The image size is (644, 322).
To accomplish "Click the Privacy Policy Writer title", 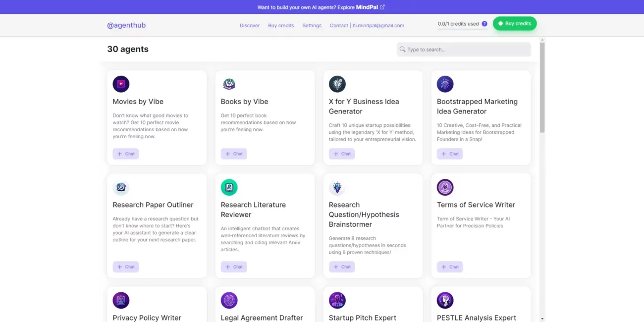I will pyautogui.click(x=147, y=318).
